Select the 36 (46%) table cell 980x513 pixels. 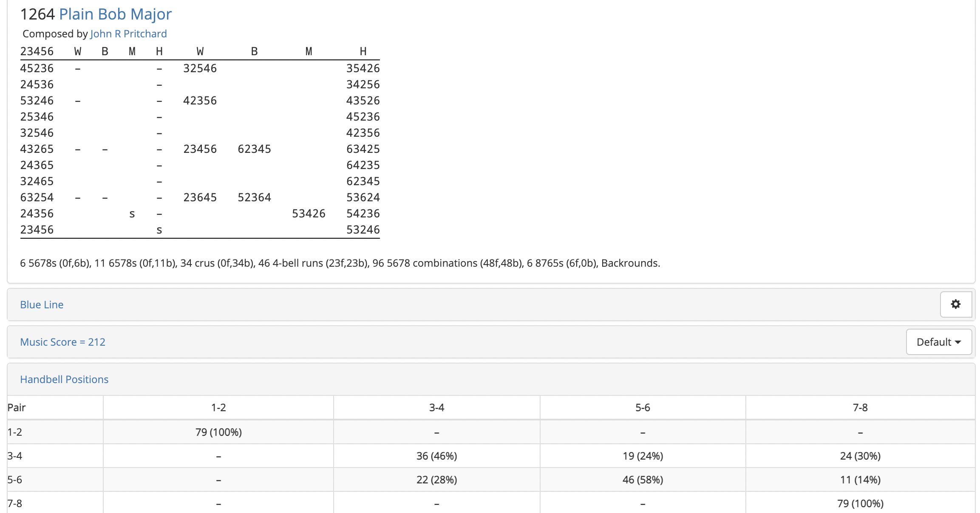pyautogui.click(x=436, y=456)
